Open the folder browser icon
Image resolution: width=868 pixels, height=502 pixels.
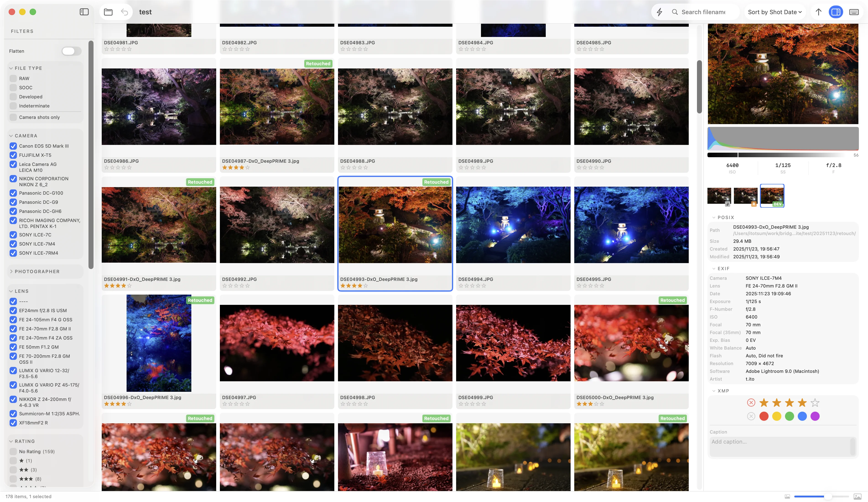(108, 12)
